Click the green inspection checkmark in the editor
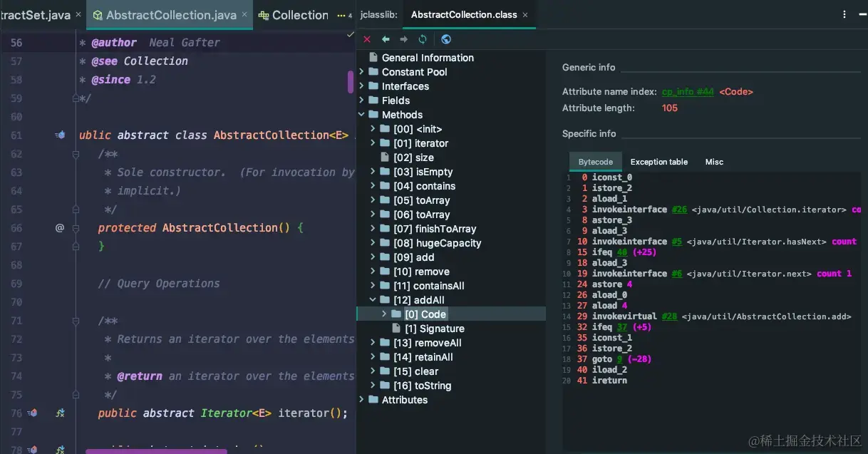The width and height of the screenshot is (868, 454). (x=350, y=33)
